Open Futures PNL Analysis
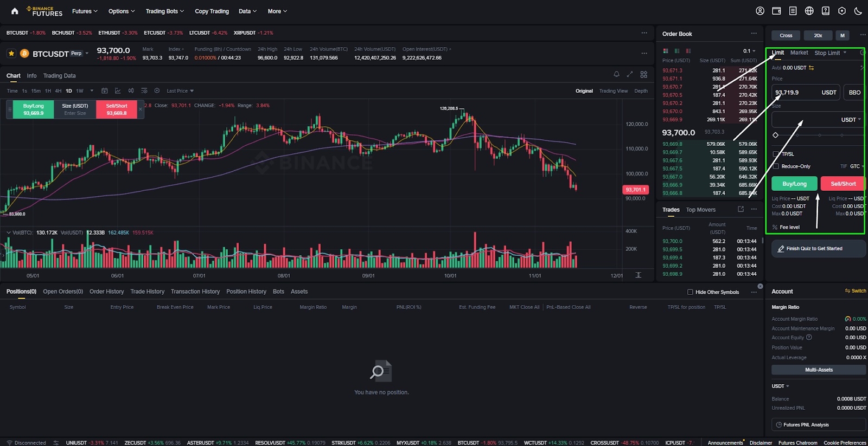The image size is (868, 446). (818, 425)
